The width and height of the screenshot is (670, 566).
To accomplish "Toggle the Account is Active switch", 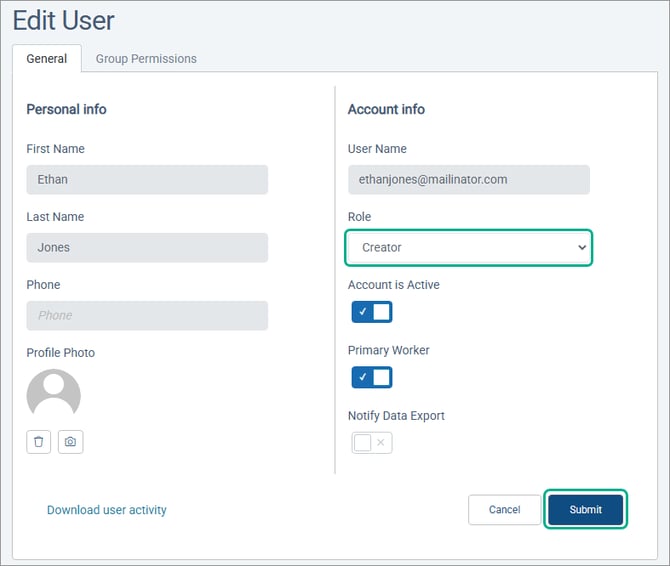I will (371, 312).
